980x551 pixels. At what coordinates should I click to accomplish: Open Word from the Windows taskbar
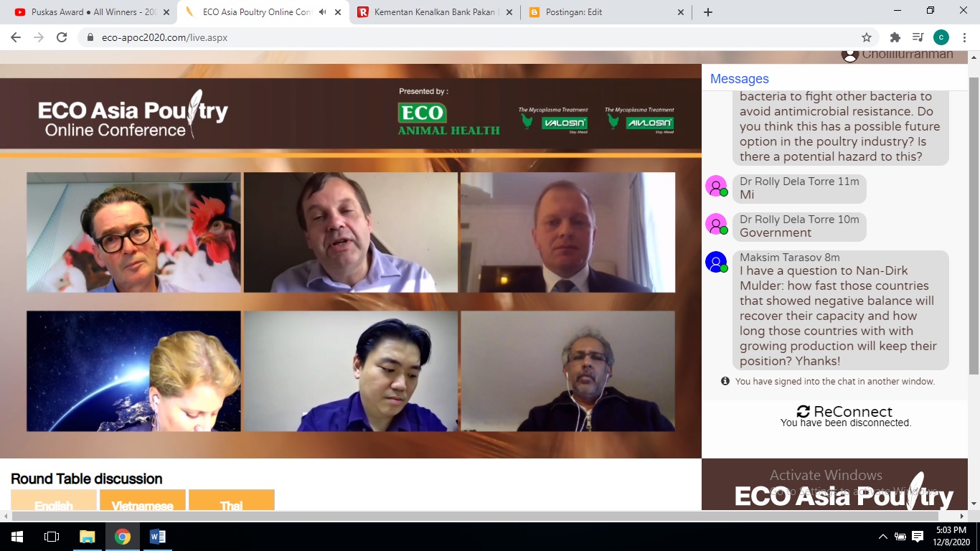[158, 537]
